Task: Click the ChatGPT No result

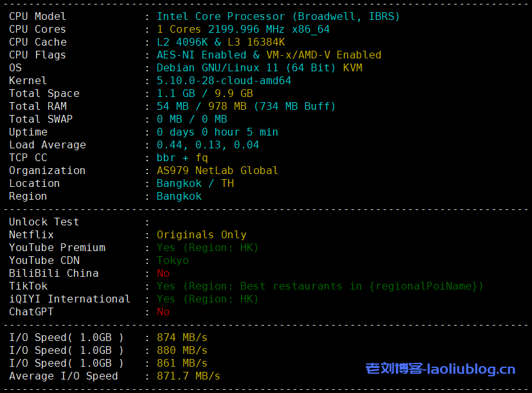Action: click(x=163, y=312)
